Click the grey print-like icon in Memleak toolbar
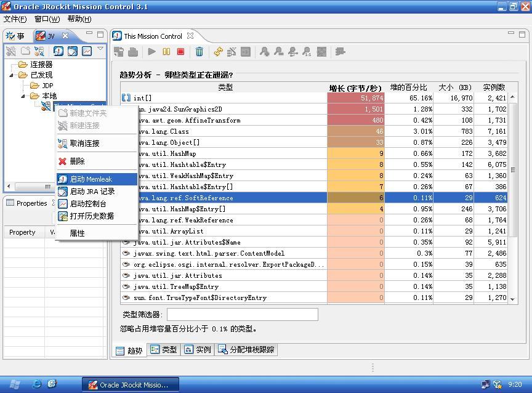This screenshot has height=393, width=532. 133,52
